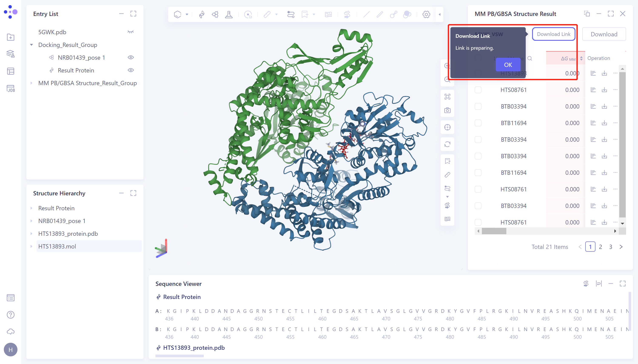638x364 pixels.
Task: Hide NRB01439_pose 1 with its eye toggle
Action: pos(131,57)
